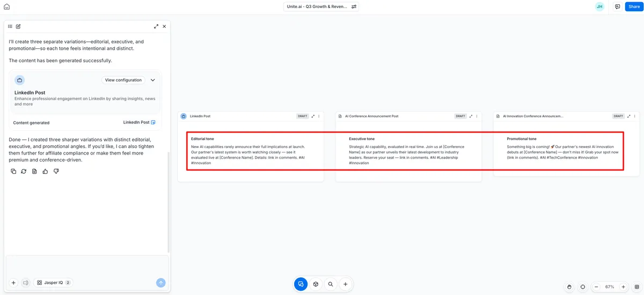Open the cube apps tool in bottom toolbar
The image size is (644, 295).
(316, 284)
